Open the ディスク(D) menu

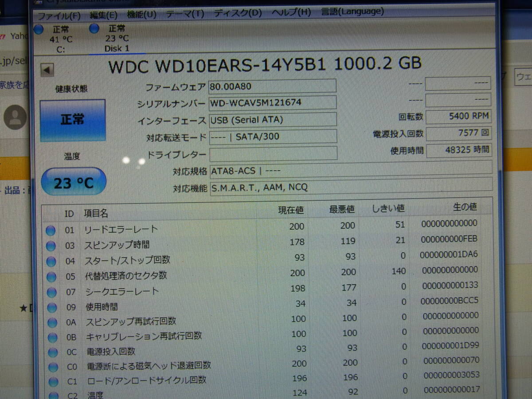[238, 13]
